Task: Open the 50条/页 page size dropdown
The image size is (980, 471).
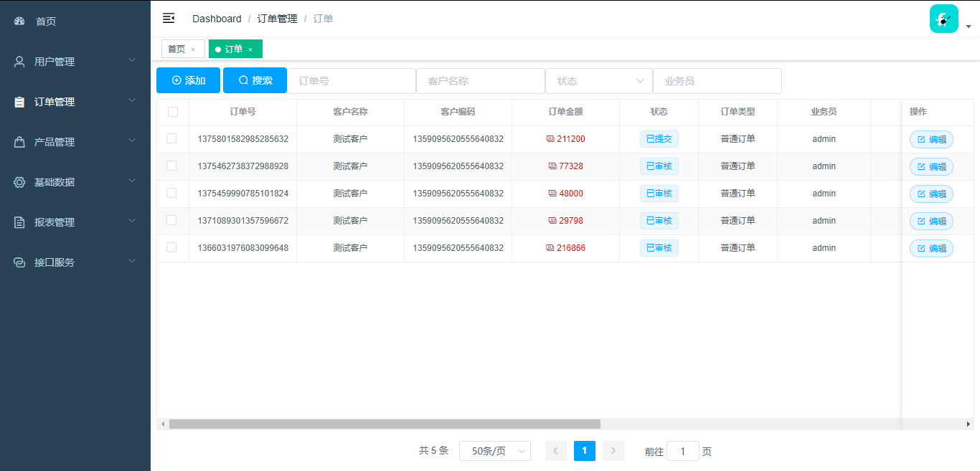Action: [x=495, y=451]
